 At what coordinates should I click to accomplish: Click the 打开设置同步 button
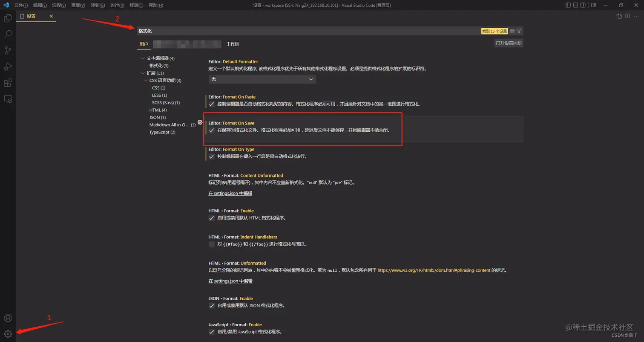[509, 43]
